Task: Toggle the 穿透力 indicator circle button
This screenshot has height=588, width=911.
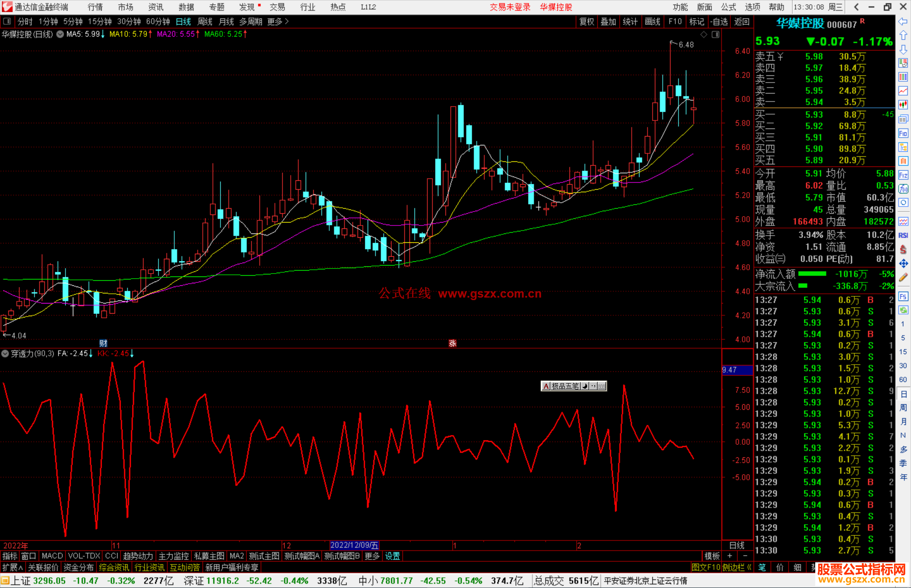Action: click(5, 354)
